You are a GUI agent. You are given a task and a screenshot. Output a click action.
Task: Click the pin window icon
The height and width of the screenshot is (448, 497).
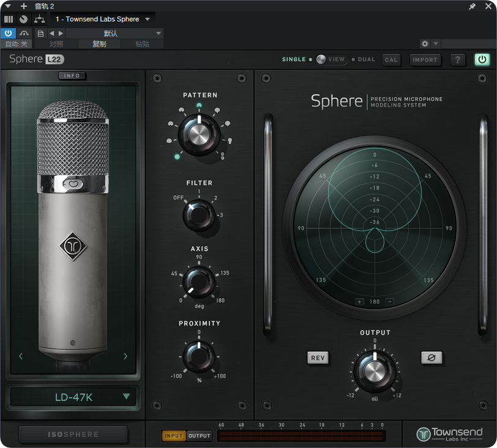472,6
